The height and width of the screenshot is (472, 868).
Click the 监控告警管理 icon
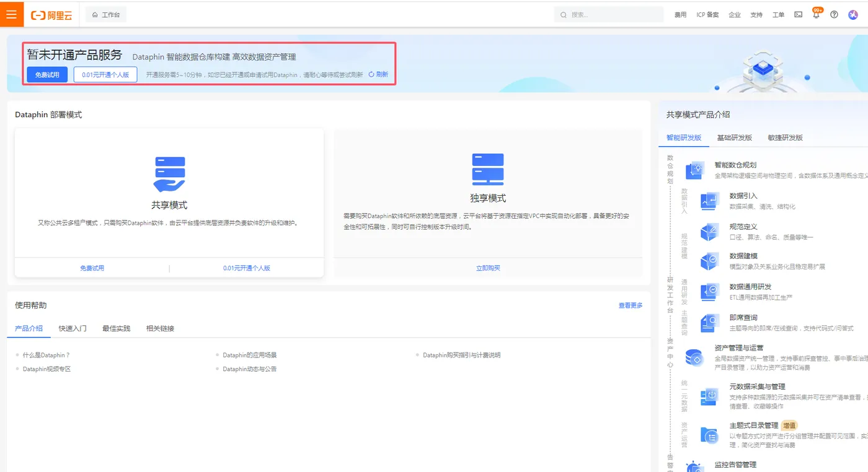point(695,466)
